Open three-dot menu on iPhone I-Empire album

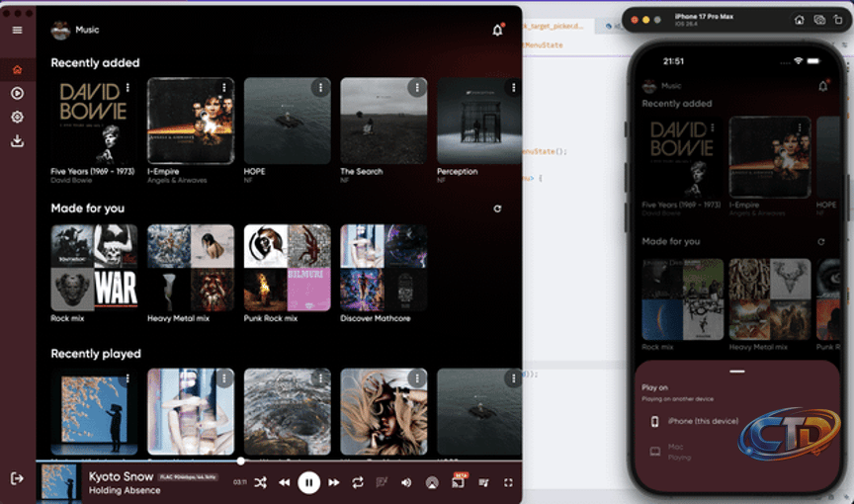click(x=800, y=127)
